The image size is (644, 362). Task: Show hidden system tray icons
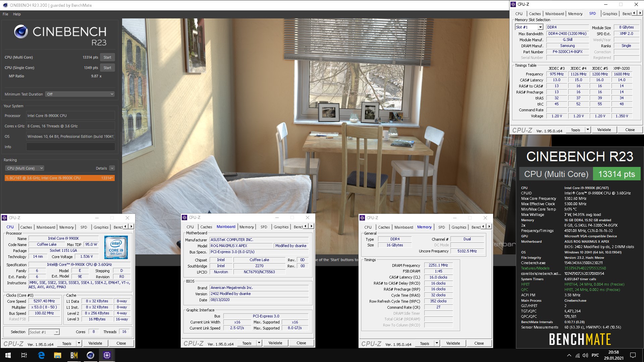(x=569, y=355)
